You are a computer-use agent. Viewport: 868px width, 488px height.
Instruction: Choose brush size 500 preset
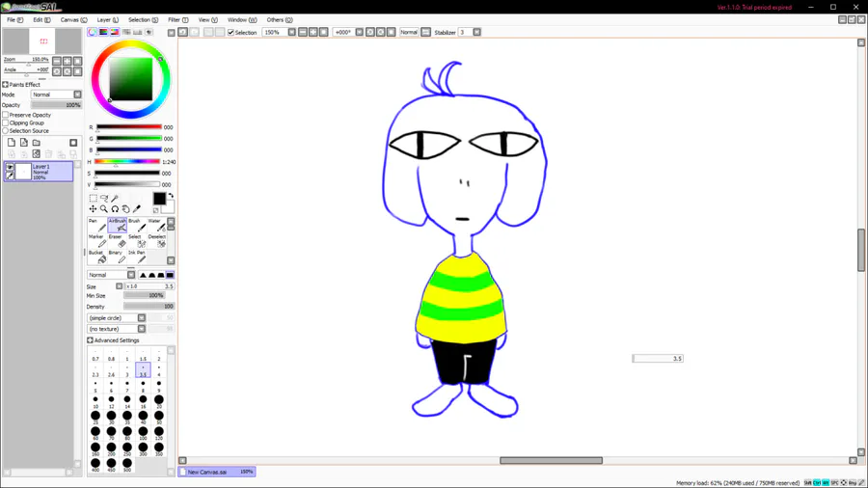tap(127, 466)
